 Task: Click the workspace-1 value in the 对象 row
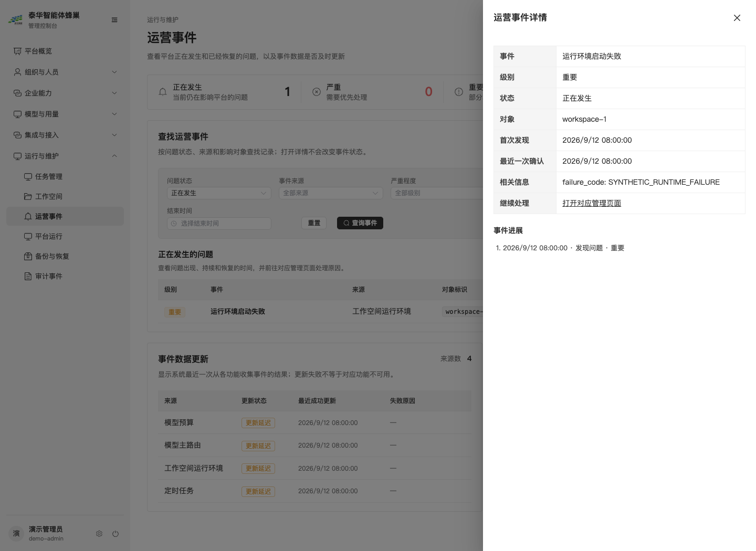pos(584,119)
